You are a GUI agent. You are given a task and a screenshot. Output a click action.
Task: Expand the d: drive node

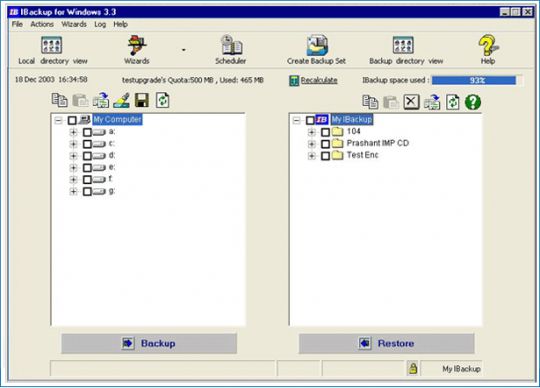point(73,156)
